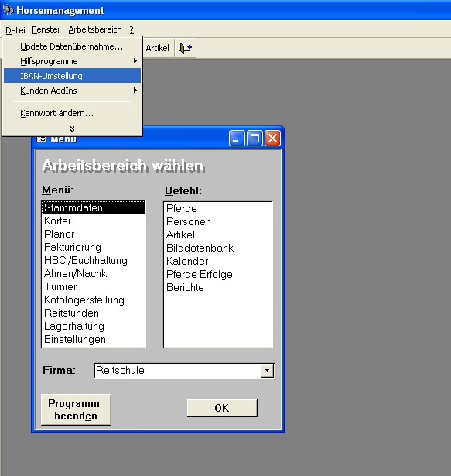Close the Menu window
The image size is (451, 476).
click(x=272, y=139)
